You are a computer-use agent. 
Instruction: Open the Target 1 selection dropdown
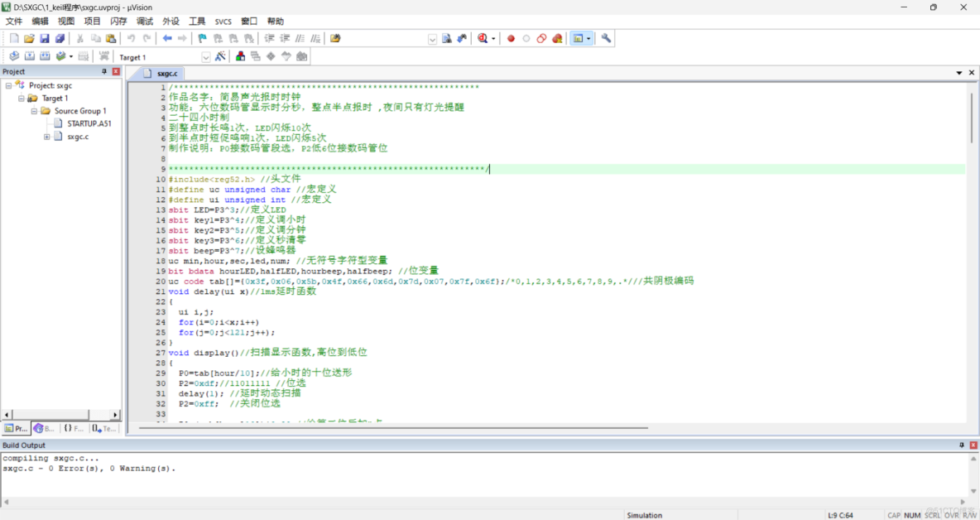(x=205, y=57)
